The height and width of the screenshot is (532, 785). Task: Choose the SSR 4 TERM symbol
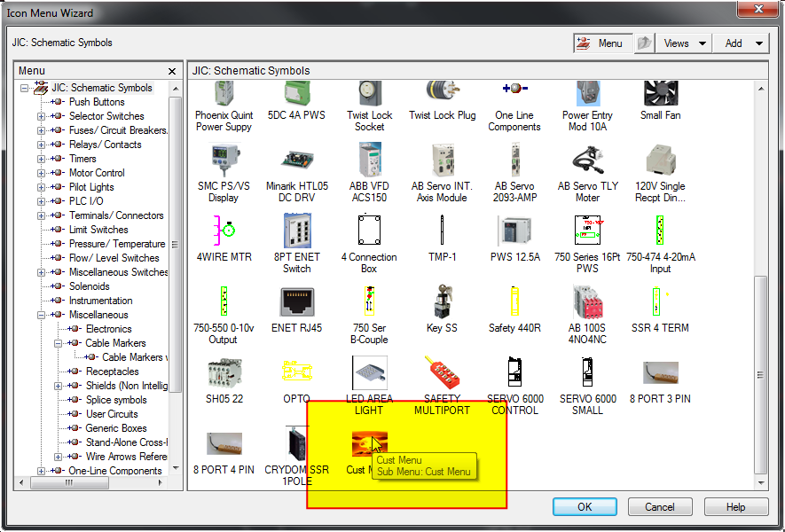pyautogui.click(x=660, y=301)
